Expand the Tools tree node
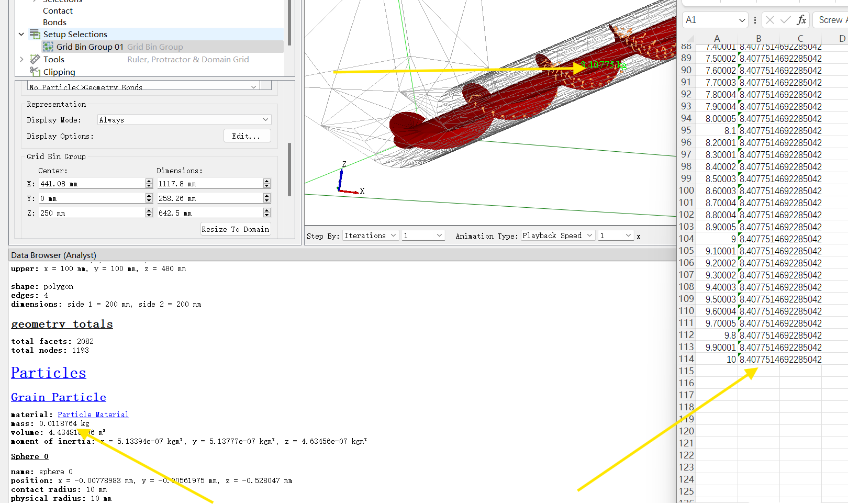 [21, 60]
